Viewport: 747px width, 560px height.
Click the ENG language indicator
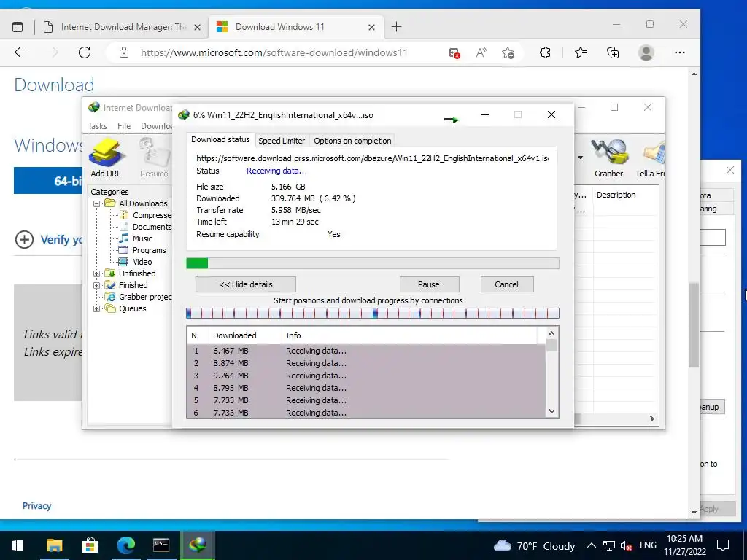(x=648, y=545)
